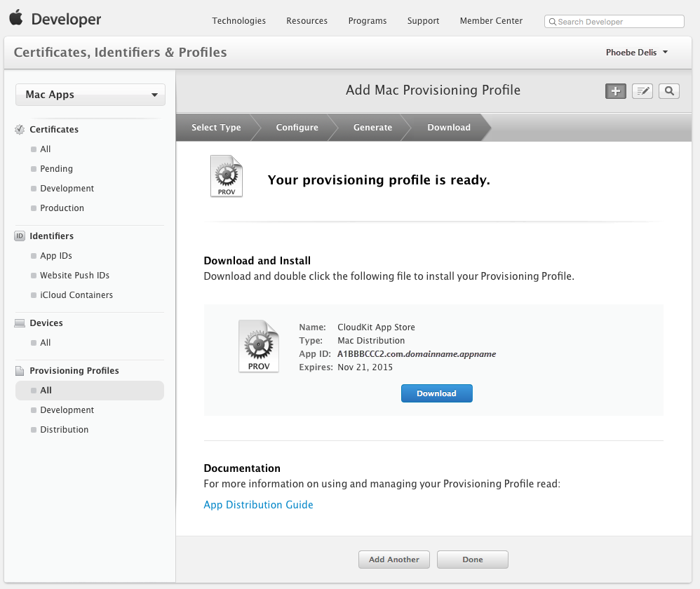Open the Mac Apps platform dropdown
The height and width of the screenshot is (589, 700).
(x=90, y=95)
